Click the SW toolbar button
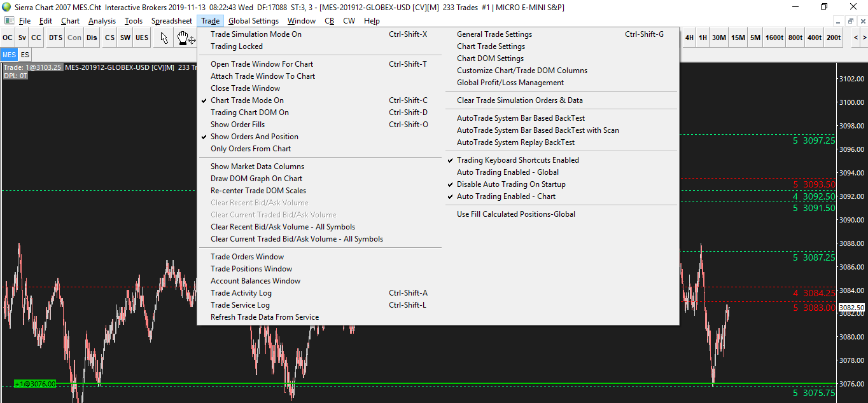The width and height of the screenshot is (868, 403). point(125,38)
